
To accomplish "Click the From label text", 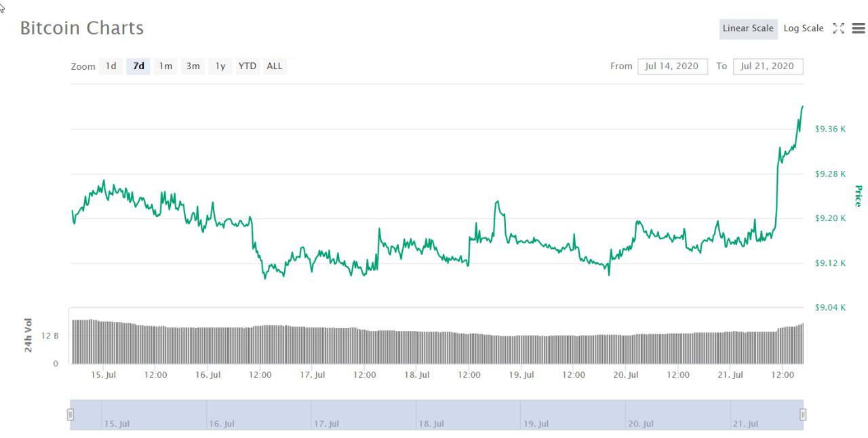I will pos(621,66).
